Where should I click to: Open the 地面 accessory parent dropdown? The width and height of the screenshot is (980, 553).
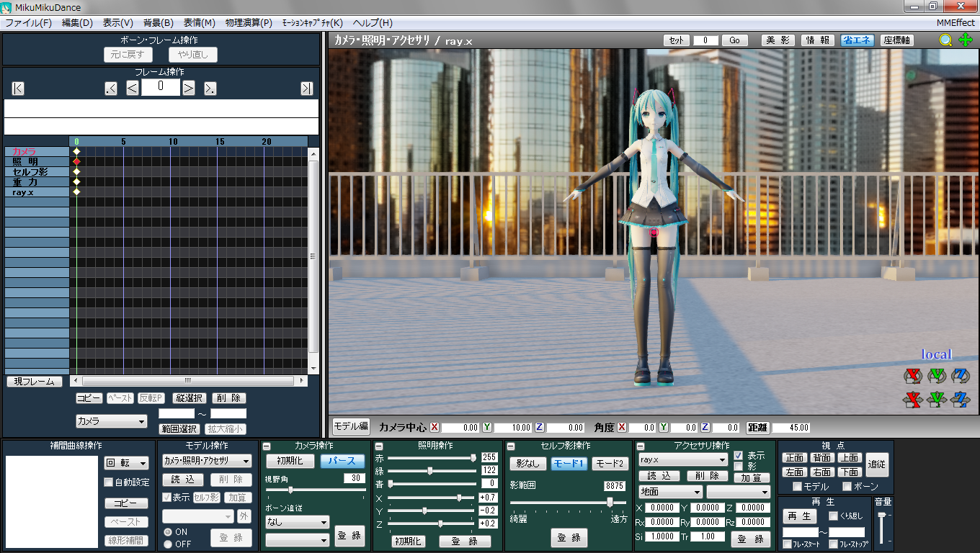tap(670, 492)
